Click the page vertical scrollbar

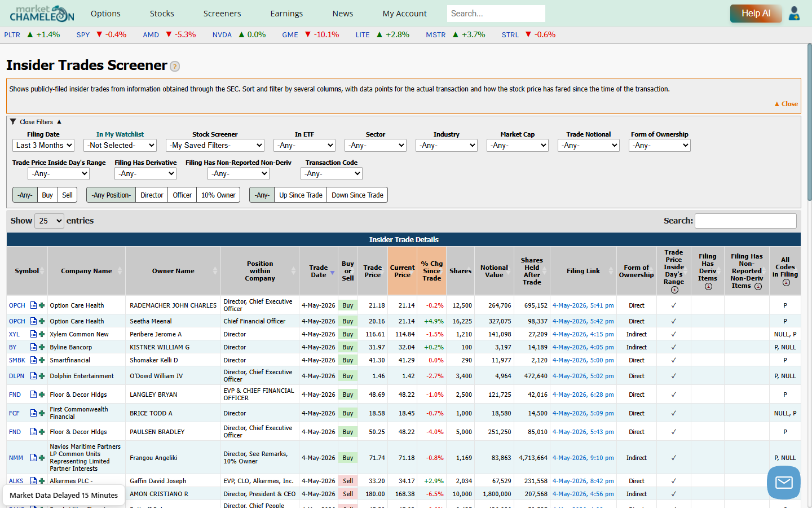pos(809,121)
